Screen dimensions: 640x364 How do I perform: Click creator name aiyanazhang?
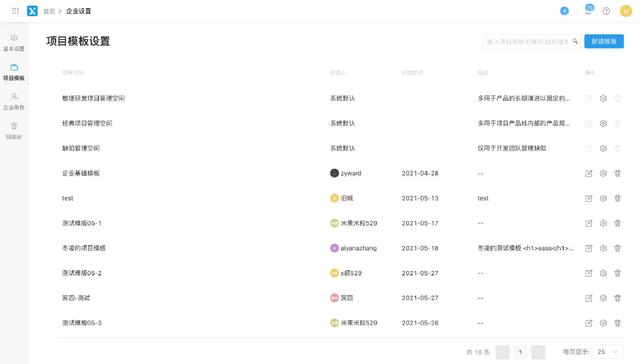click(358, 248)
